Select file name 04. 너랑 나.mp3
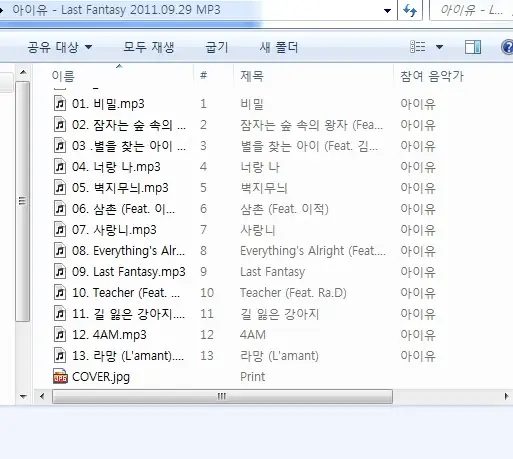The height and width of the screenshot is (459, 513). coord(116,167)
